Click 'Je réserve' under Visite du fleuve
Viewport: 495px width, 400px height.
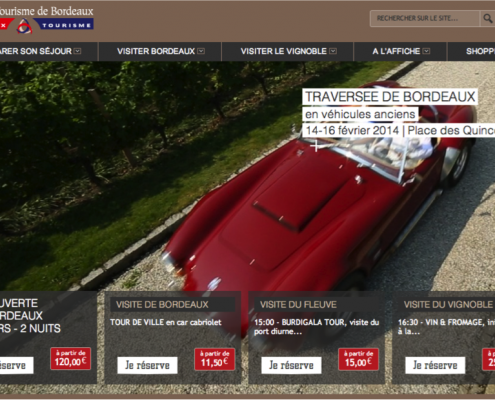(x=291, y=365)
